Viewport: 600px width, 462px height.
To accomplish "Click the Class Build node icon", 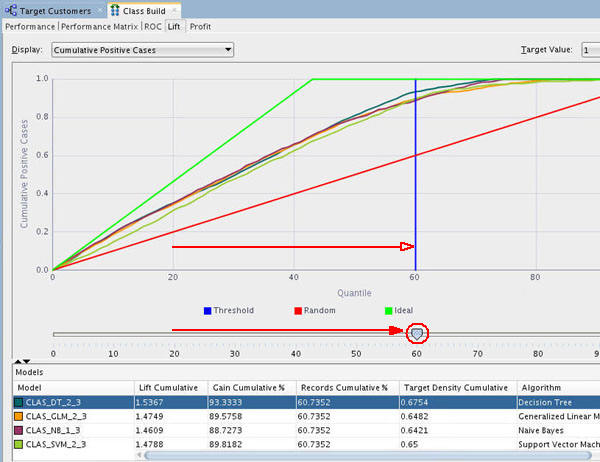I will pyautogui.click(x=115, y=11).
